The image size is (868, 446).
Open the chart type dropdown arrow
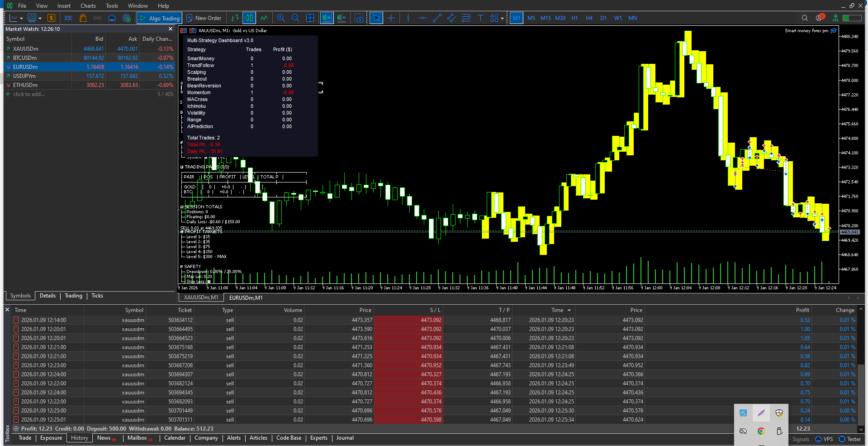coord(21,19)
